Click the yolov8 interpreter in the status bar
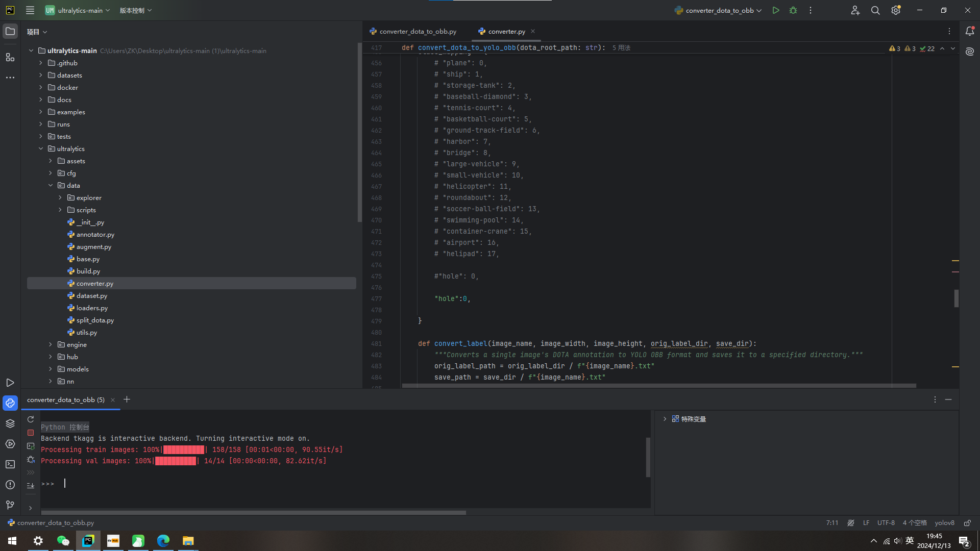Image resolution: width=980 pixels, height=551 pixels. [944, 523]
